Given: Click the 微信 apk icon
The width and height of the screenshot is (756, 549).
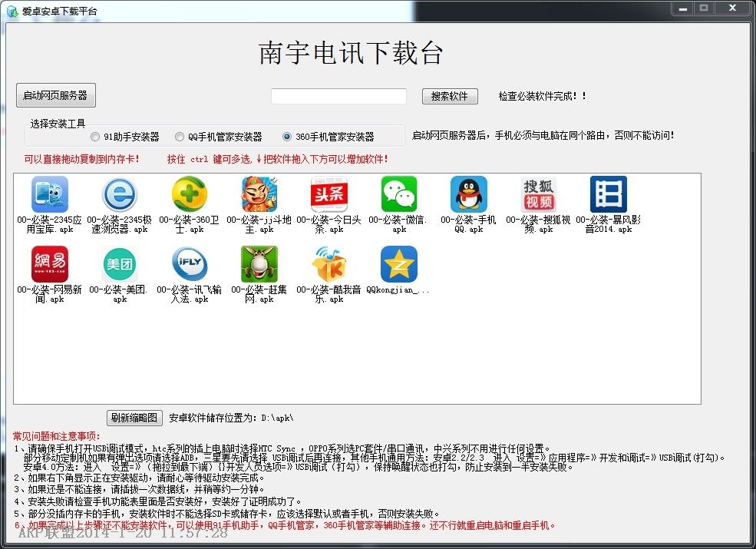Looking at the screenshot, I should click(x=399, y=194).
